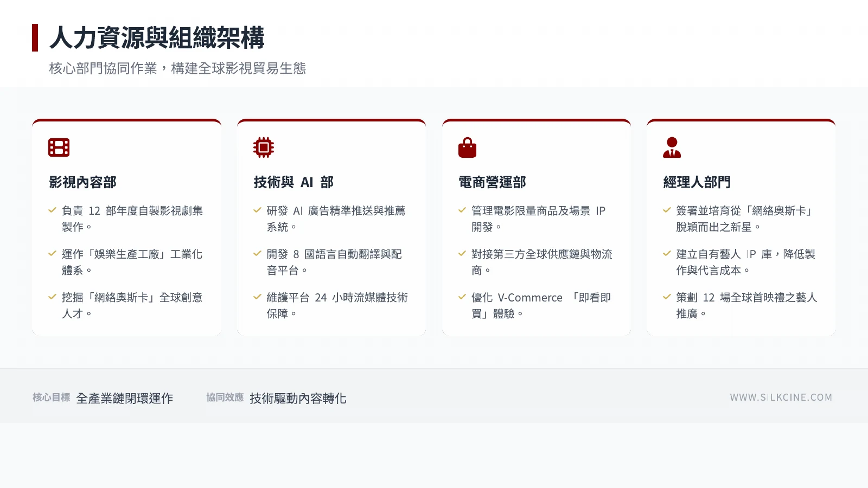
Task: Click checkmark beside 開發 8 國語言自動翻譯
Action: coord(258,253)
